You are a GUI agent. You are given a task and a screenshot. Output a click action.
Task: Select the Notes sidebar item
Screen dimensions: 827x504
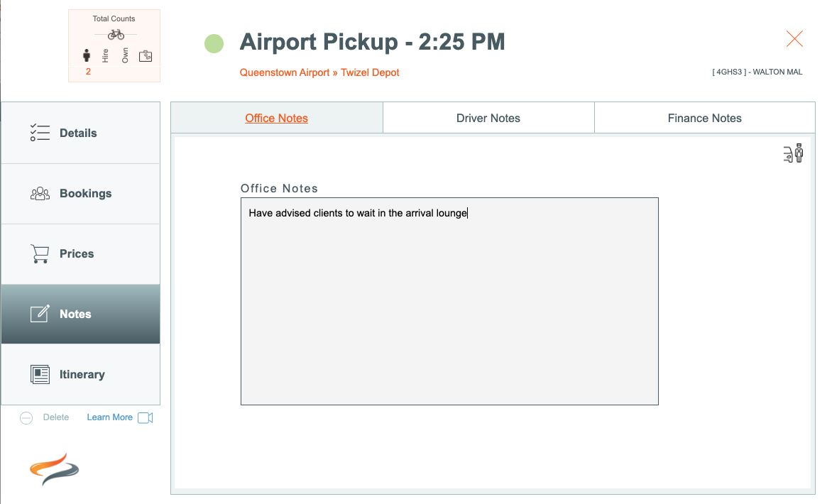[81, 314]
